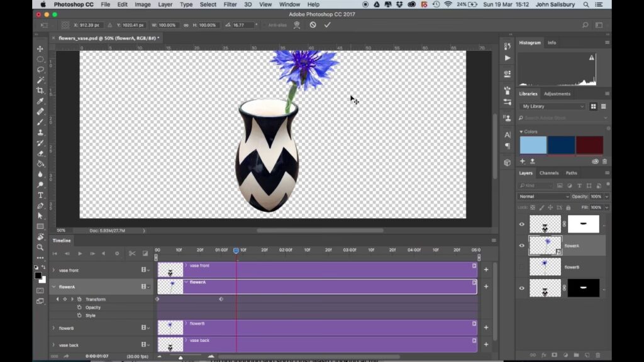Select the Move tool
This screenshot has width=644, height=362.
40,49
